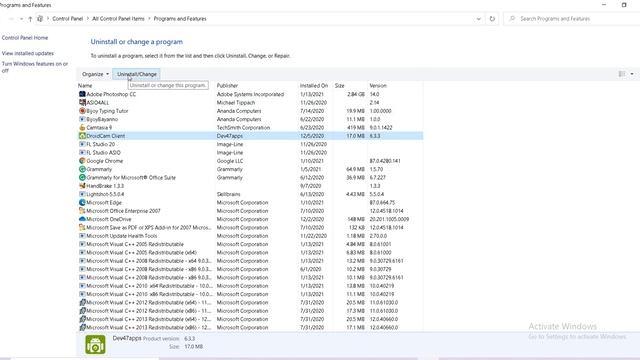Image resolution: width=640 pixels, height=360 pixels.
Task: Open the Organize dropdown menu
Action: [x=96, y=74]
